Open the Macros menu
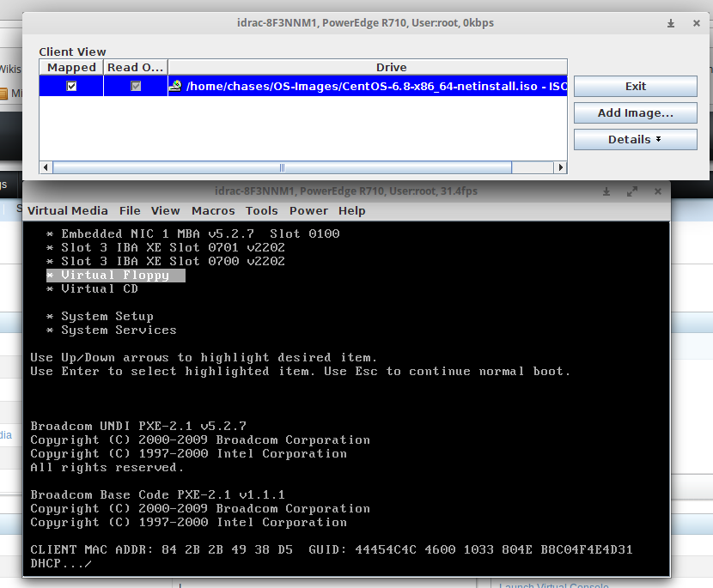Screen dimensions: 713x588 (213, 210)
